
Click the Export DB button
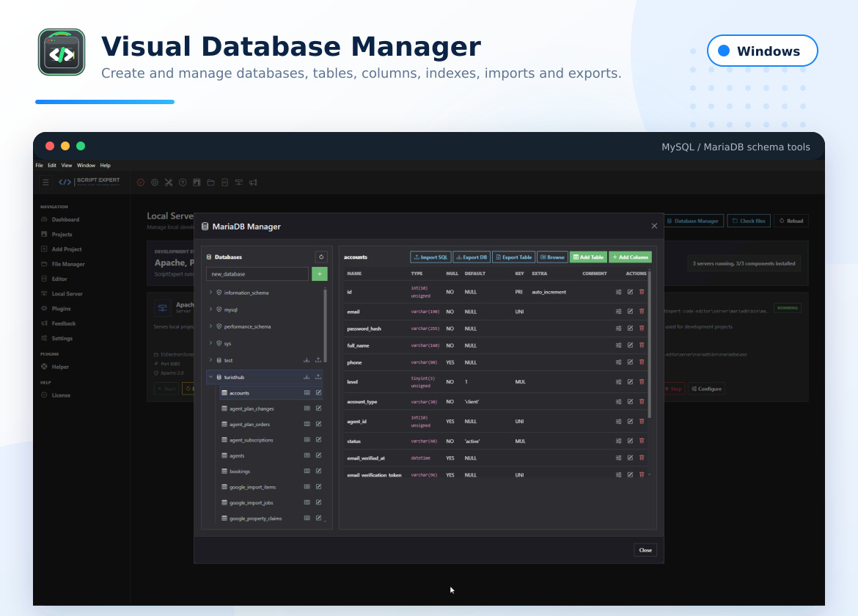472,257
